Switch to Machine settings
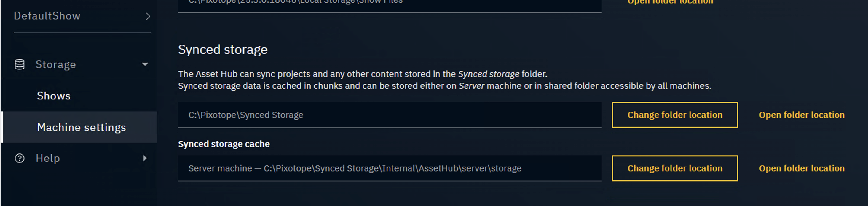Image resolution: width=868 pixels, height=206 pixels. [x=82, y=127]
